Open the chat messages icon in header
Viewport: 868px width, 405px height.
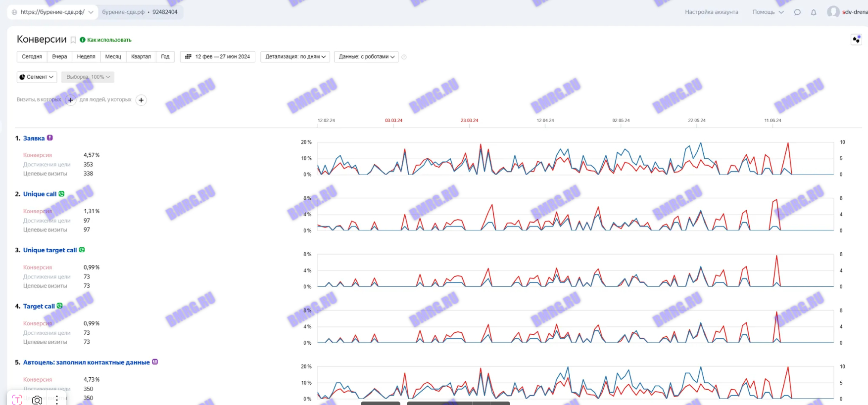point(797,12)
